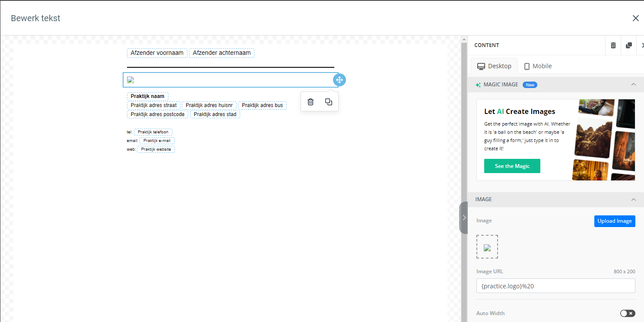
Task: Select Praktijk adres straat placeholder
Action: (154, 105)
